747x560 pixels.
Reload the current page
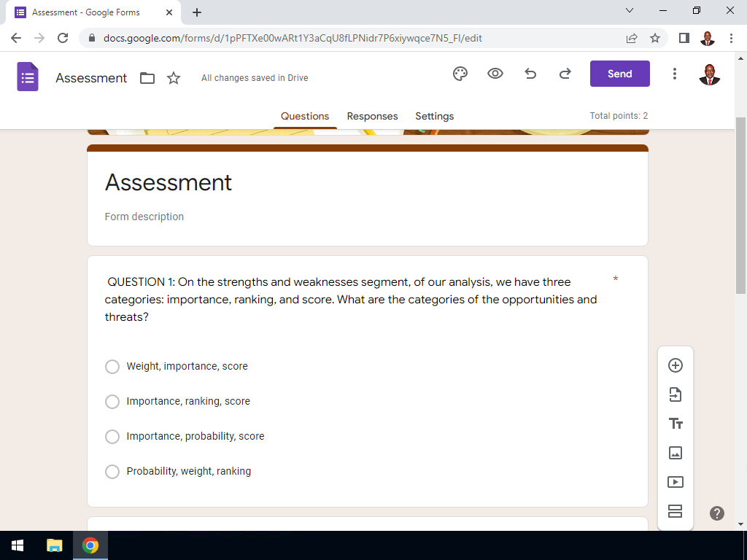[x=63, y=38]
